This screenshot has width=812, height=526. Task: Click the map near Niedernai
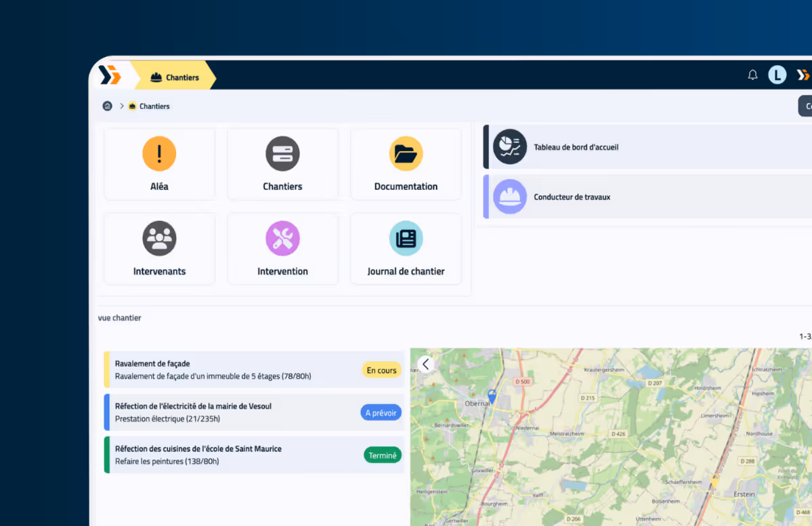coord(527,428)
